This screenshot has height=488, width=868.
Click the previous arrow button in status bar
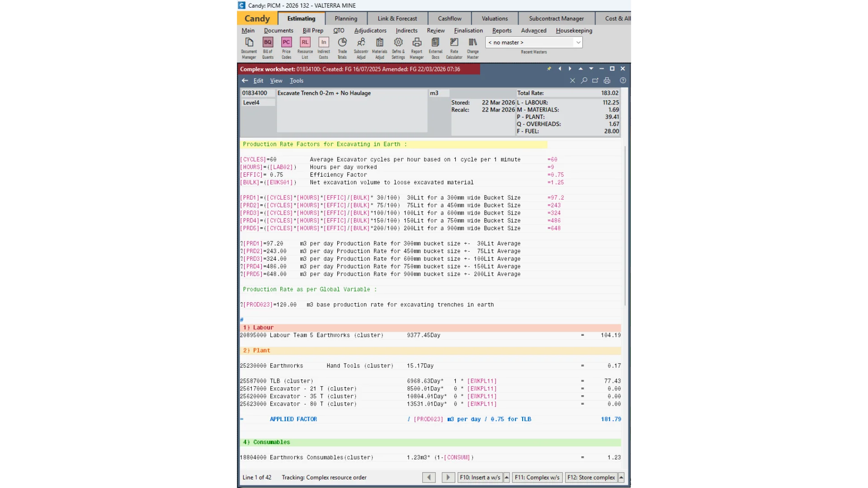click(x=429, y=477)
